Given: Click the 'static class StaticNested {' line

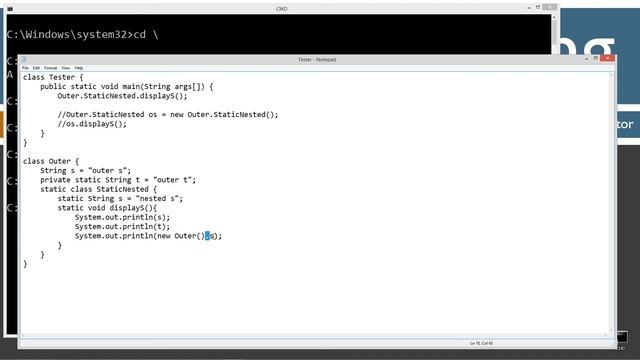Looking at the screenshot, I should click(98, 189).
